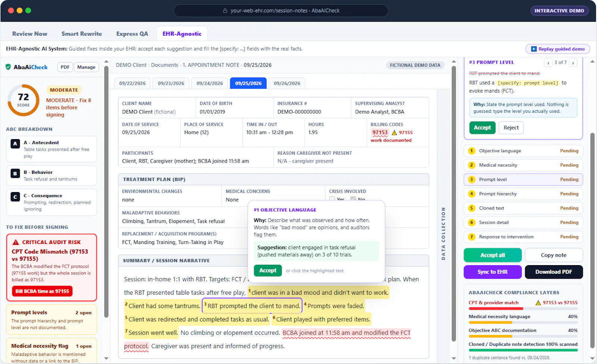Click the Accept all button
The height and width of the screenshot is (364, 597).
coord(493,255)
